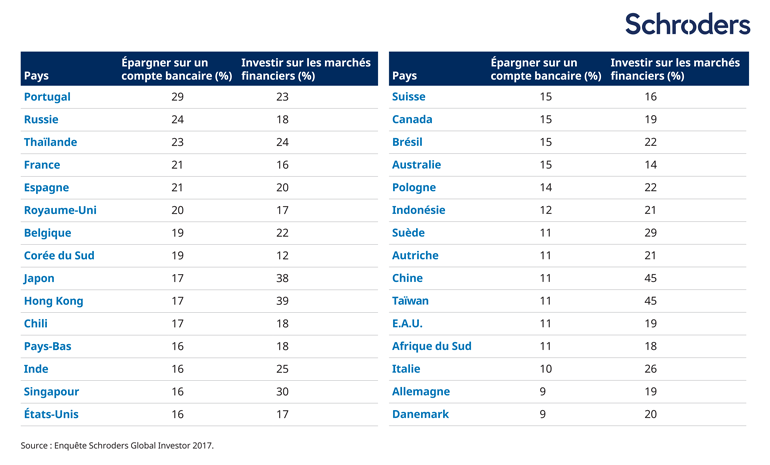Screen dimensions: 770x465
Task: Click the left table's Pays header
Action: (x=36, y=75)
